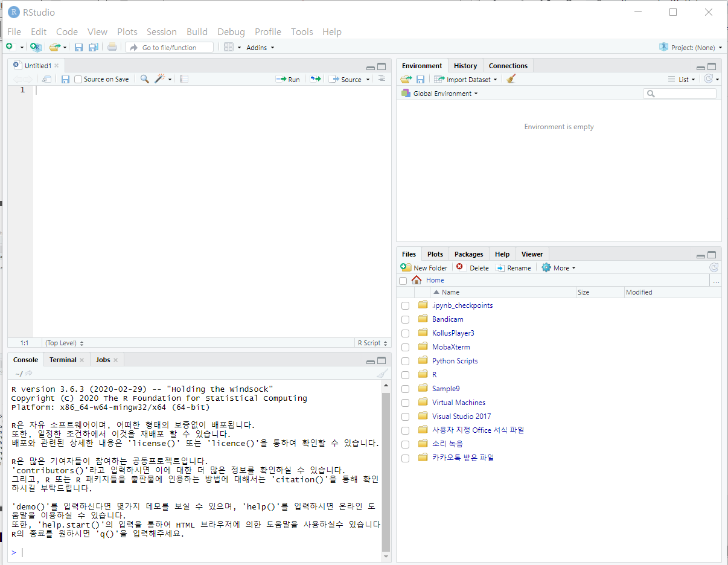Click the View Current Directory arrow in console
The width and height of the screenshot is (728, 565).
(29, 374)
